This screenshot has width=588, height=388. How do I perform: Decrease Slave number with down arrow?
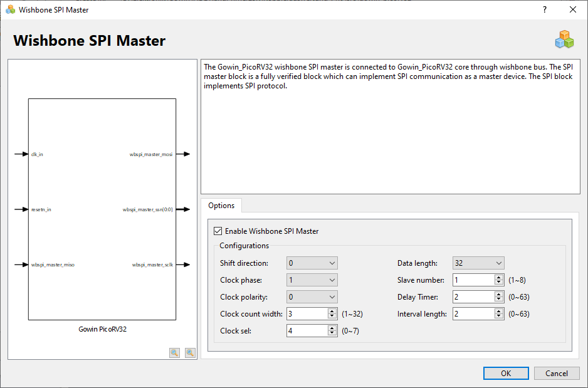point(498,283)
